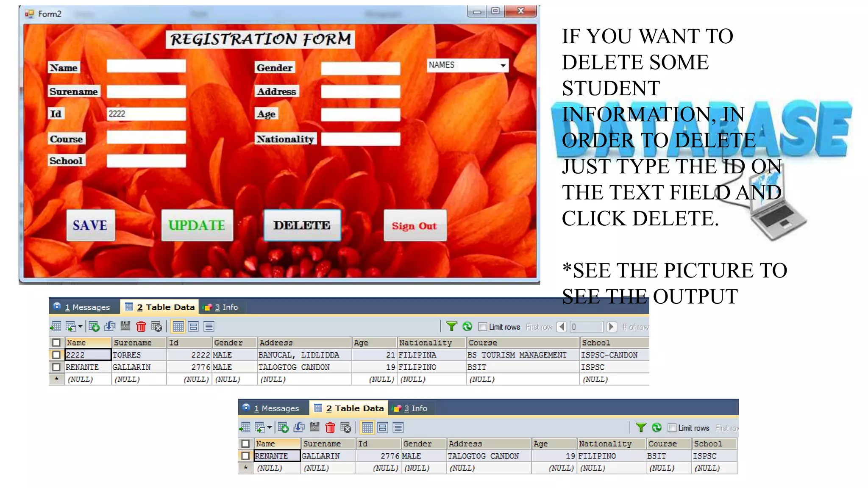Screen dimensions: 868x488
Task: Click export icon in lower table panel toolbar
Action: click(245, 427)
